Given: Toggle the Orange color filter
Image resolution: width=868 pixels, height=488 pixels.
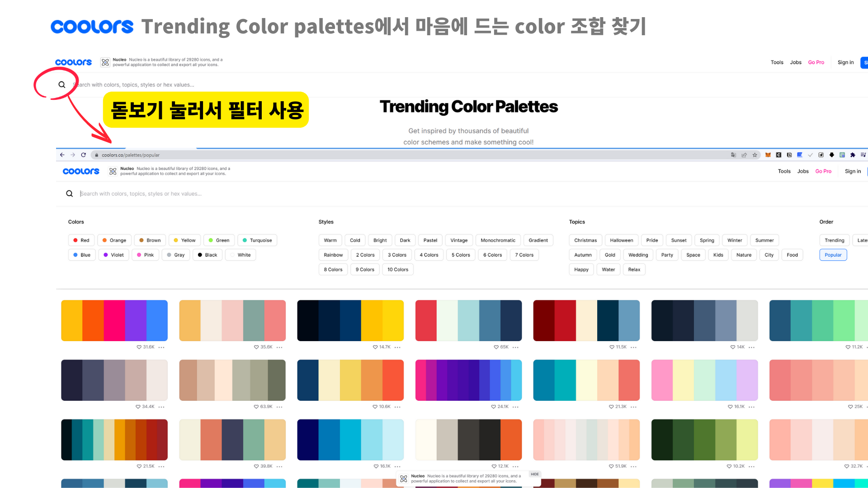Looking at the screenshot, I should point(114,240).
